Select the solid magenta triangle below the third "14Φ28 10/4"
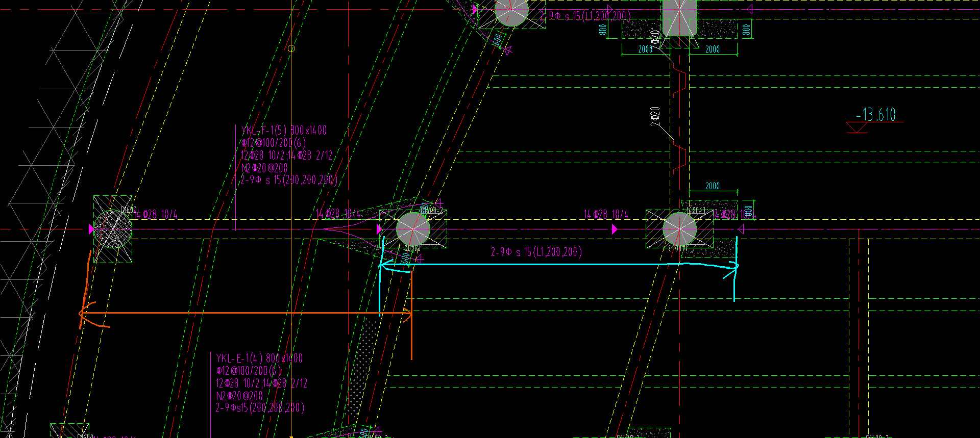The height and width of the screenshot is (438, 980). pyautogui.click(x=615, y=229)
